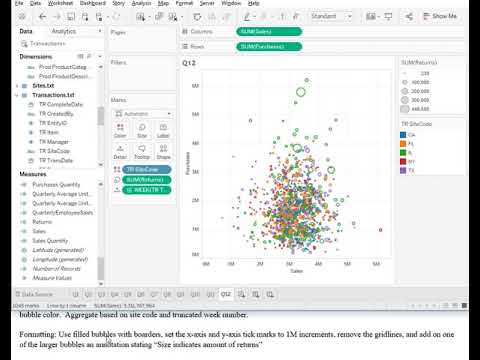Click the Duplicate sheet toolbar icon
Image resolution: width=480 pixels, height=360 pixels.
[x=159, y=16]
